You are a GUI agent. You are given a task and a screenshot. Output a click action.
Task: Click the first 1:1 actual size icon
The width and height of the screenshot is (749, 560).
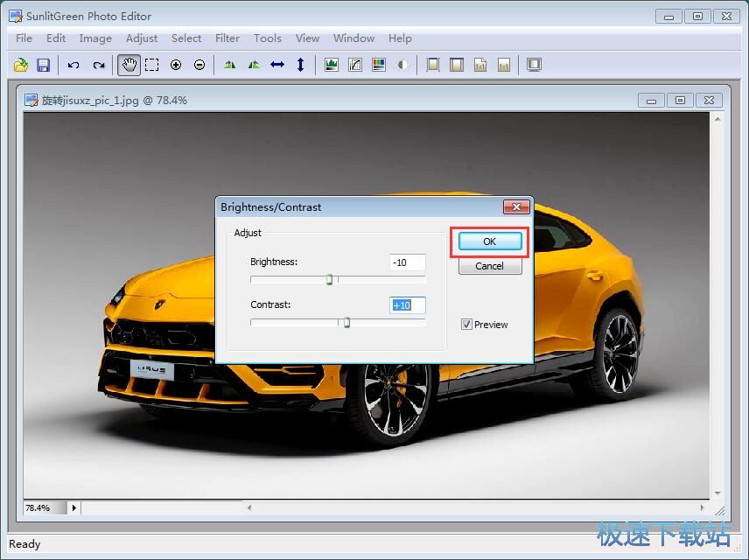click(x=480, y=65)
